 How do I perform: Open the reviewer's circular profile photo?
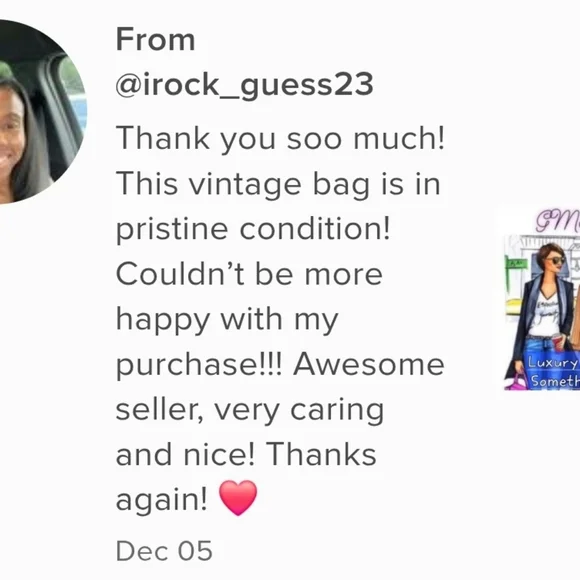click(41, 112)
